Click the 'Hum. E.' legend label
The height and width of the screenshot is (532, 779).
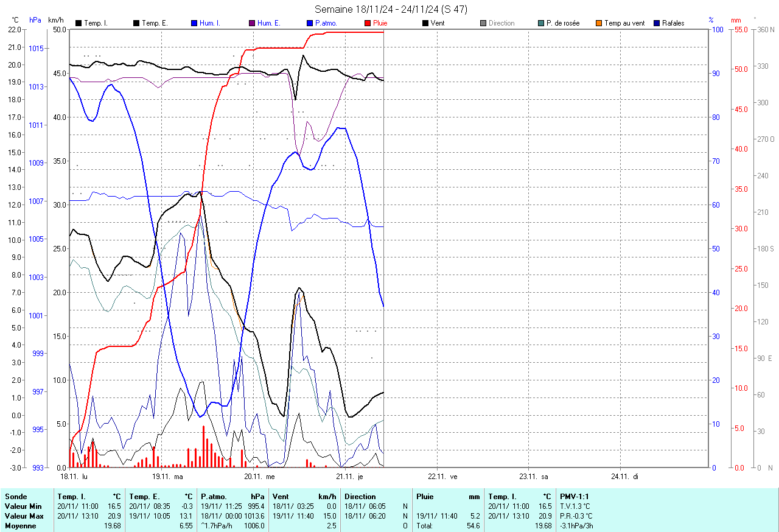point(269,23)
